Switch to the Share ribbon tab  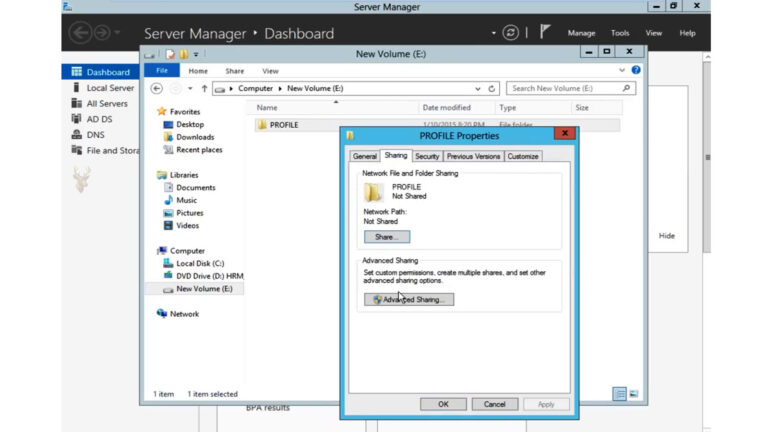point(235,71)
